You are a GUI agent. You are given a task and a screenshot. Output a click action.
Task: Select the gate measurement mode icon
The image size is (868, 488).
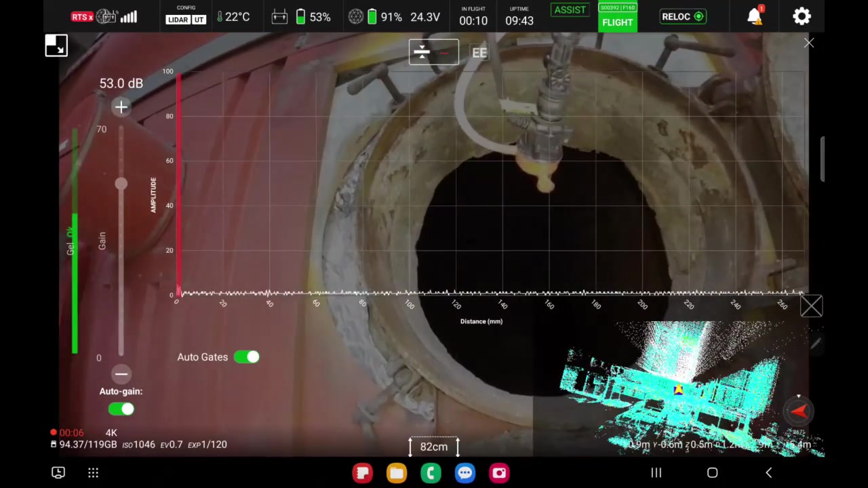tap(433, 52)
